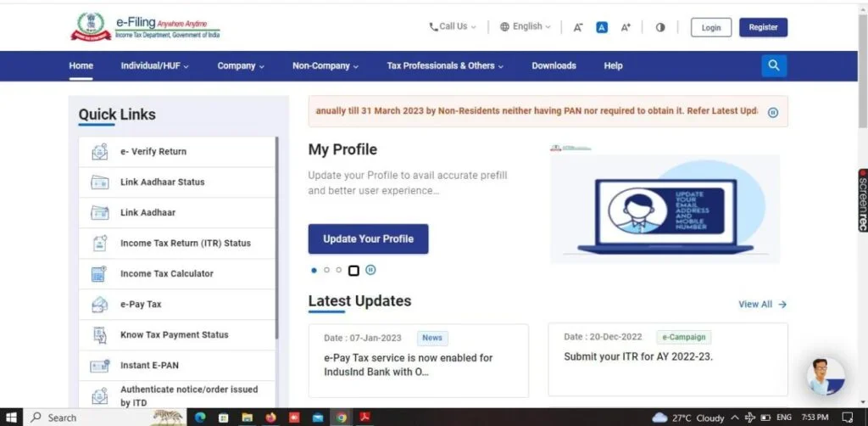Open the Instant E-PAN quick link
868x426 pixels.
(176, 366)
